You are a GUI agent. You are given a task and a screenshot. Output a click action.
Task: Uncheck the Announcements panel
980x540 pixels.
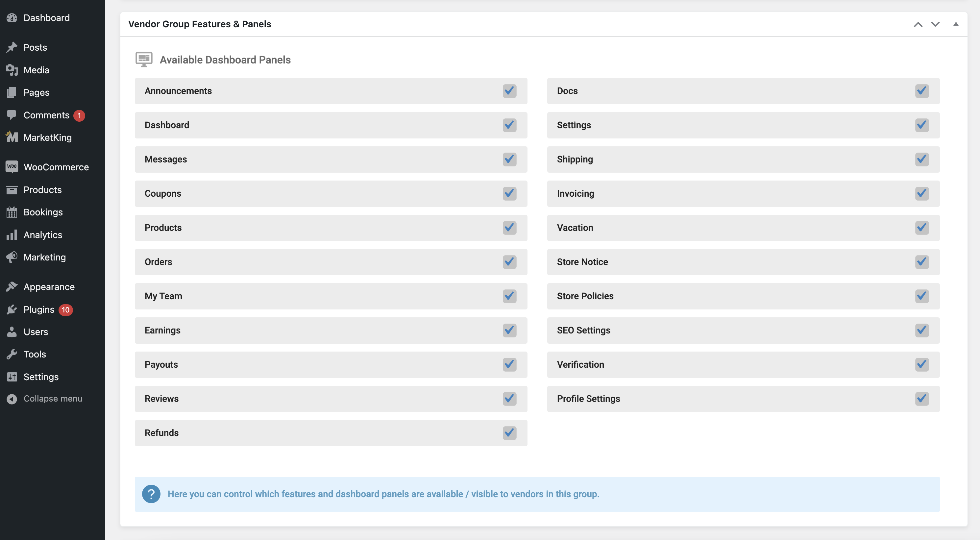pyautogui.click(x=509, y=91)
